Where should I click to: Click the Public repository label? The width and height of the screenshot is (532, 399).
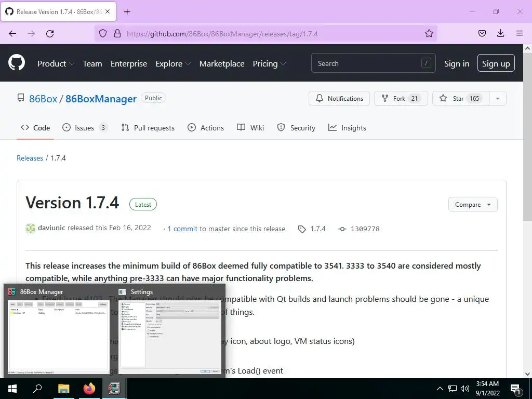pos(153,98)
